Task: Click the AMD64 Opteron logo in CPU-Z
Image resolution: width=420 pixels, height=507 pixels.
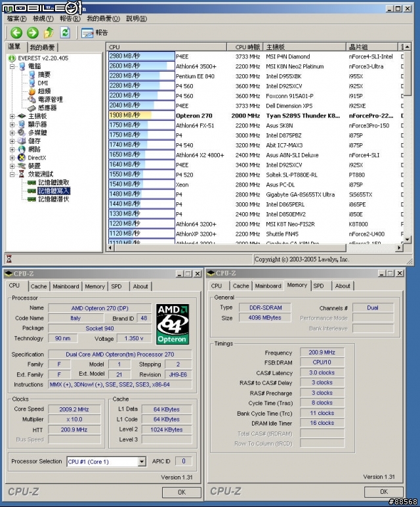Action: click(173, 324)
